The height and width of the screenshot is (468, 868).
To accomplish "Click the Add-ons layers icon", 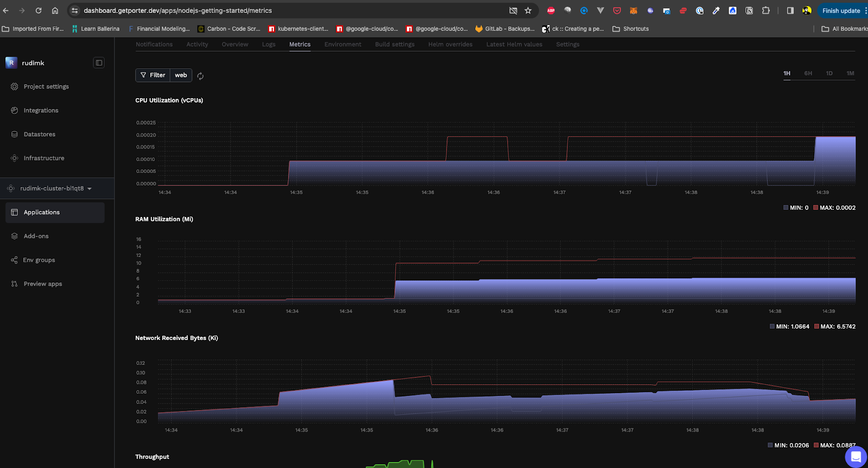I will point(15,236).
